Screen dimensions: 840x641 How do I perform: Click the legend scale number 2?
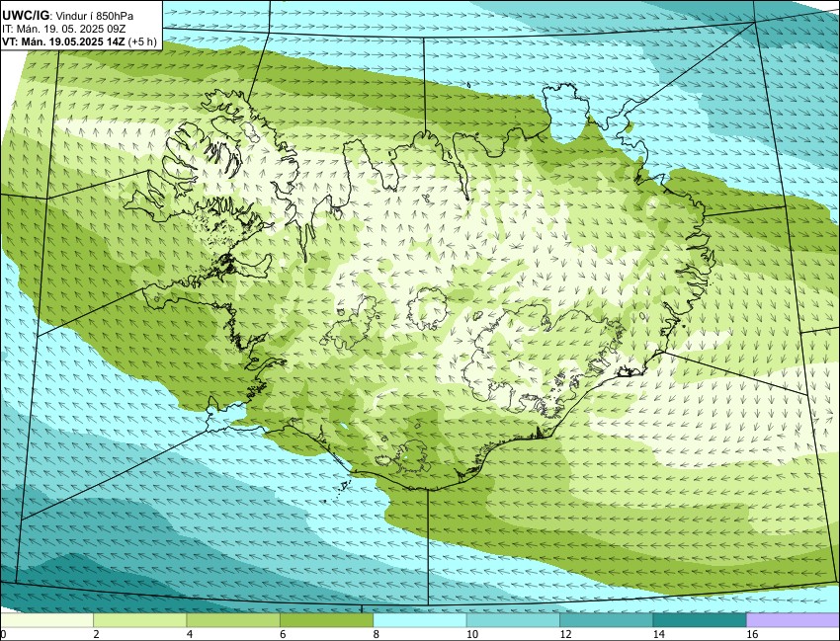pos(96,634)
